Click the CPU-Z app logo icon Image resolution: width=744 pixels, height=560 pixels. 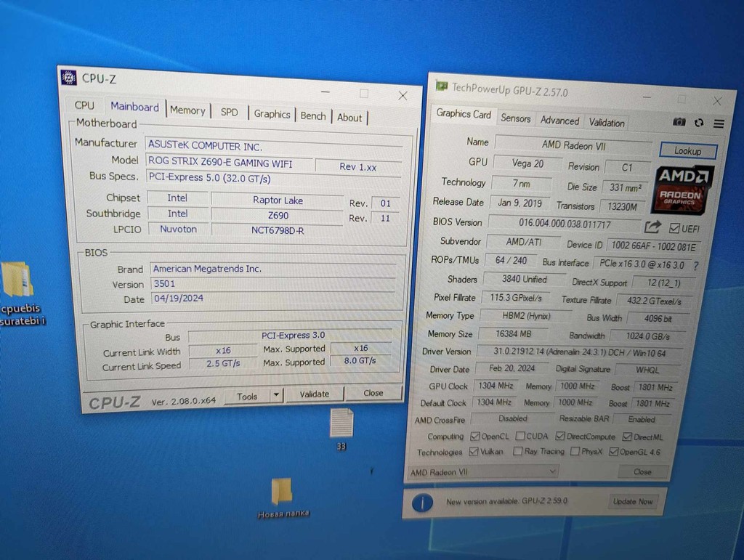69,77
